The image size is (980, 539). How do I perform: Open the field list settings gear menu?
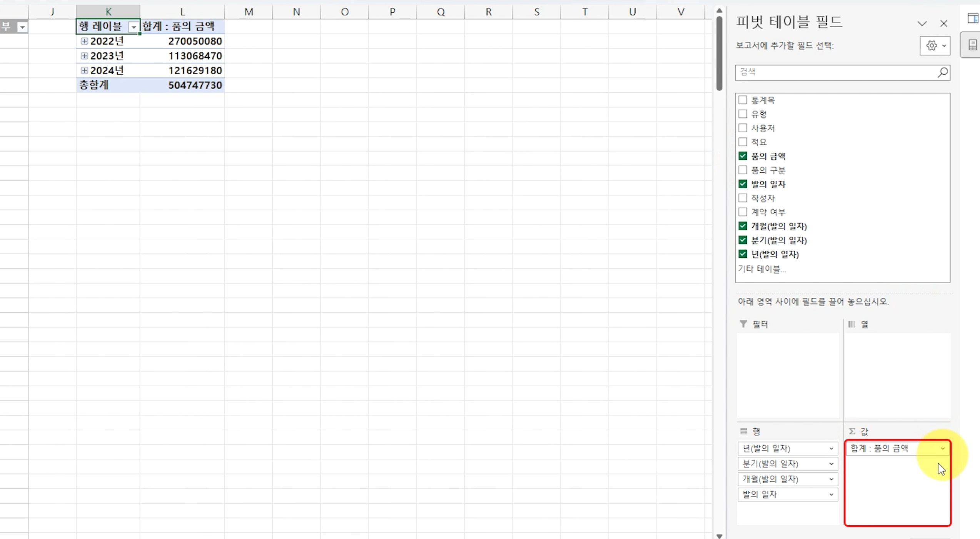(x=935, y=46)
